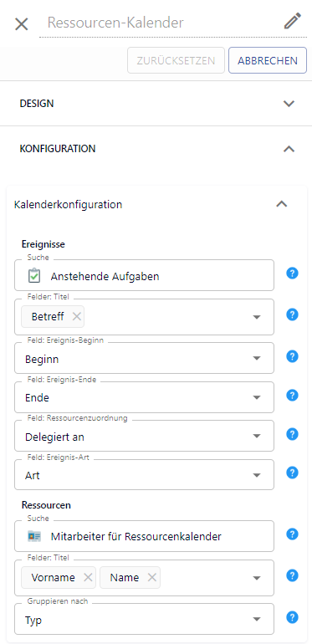Click help icon beside Ereignis-Ende field
The width and height of the screenshot is (312, 644).
pyautogui.click(x=292, y=396)
